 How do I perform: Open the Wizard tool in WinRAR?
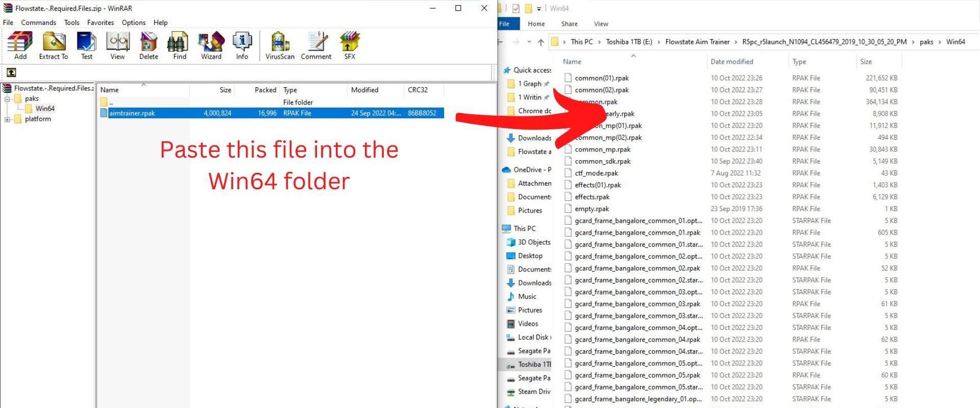(x=211, y=45)
